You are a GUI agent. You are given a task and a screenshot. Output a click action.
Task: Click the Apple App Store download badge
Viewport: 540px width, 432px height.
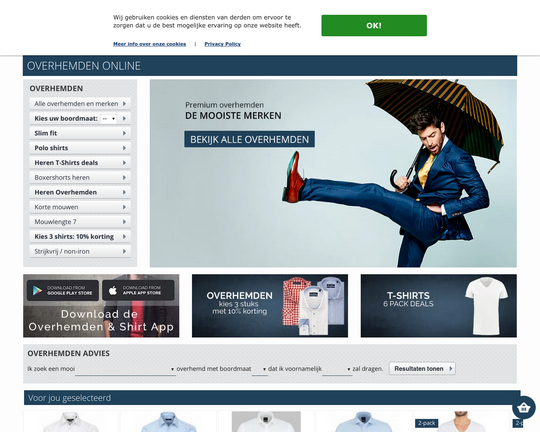tap(138, 290)
